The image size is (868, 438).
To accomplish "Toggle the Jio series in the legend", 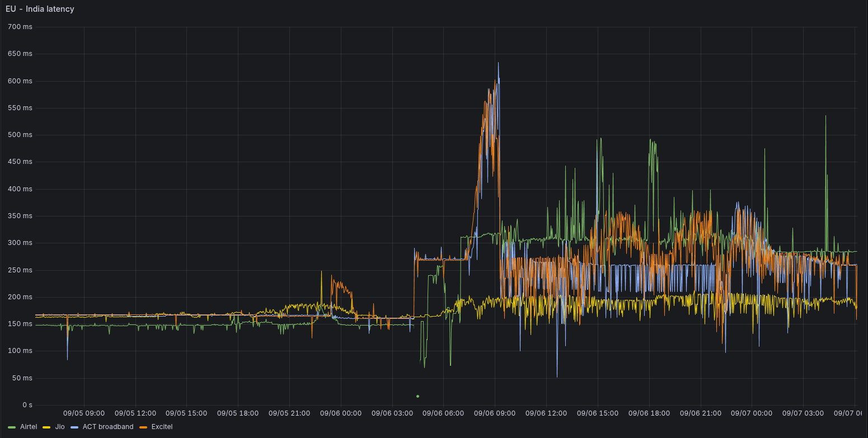I will tap(60, 427).
